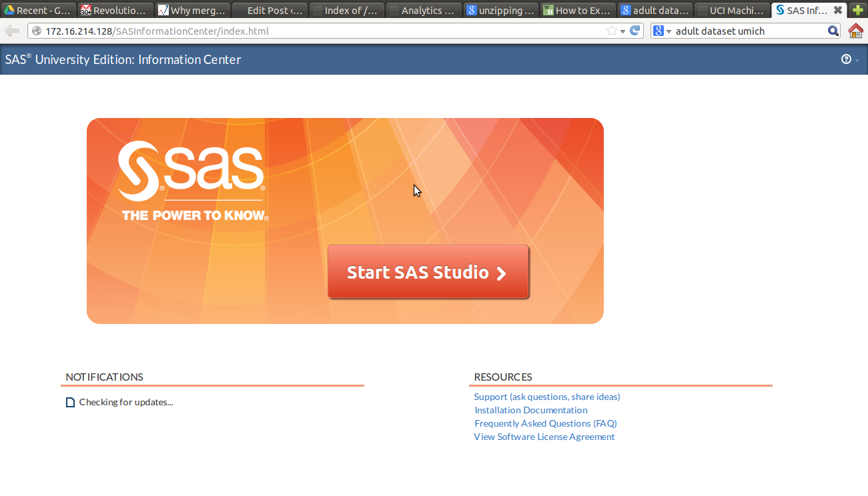Open the Analytics tab
Image resolution: width=868 pixels, height=496 pixels.
pyautogui.click(x=424, y=10)
